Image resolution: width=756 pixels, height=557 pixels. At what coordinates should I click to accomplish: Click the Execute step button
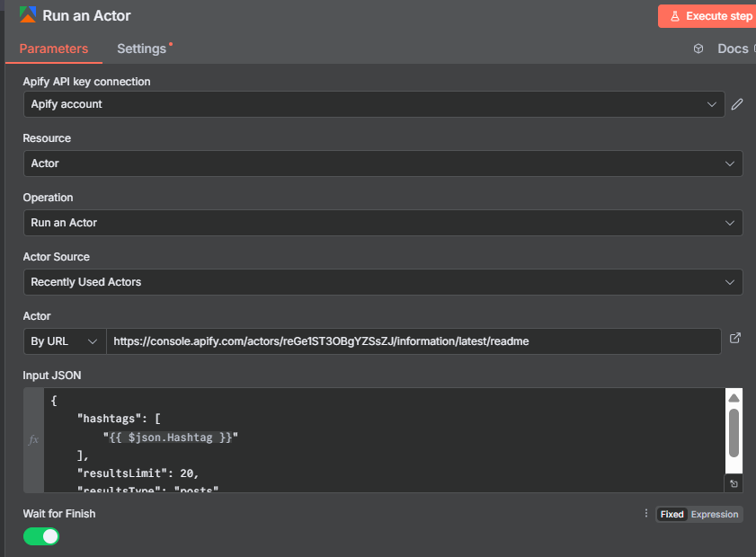click(707, 16)
